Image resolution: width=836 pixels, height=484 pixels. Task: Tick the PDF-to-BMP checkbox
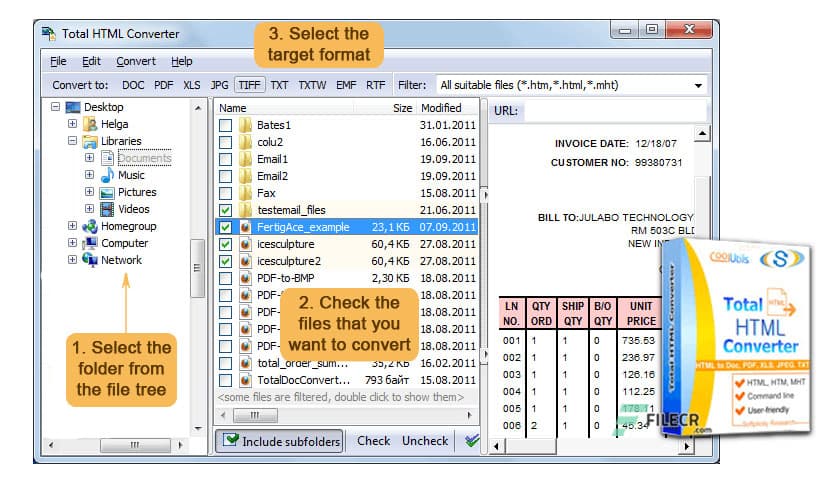tap(226, 278)
